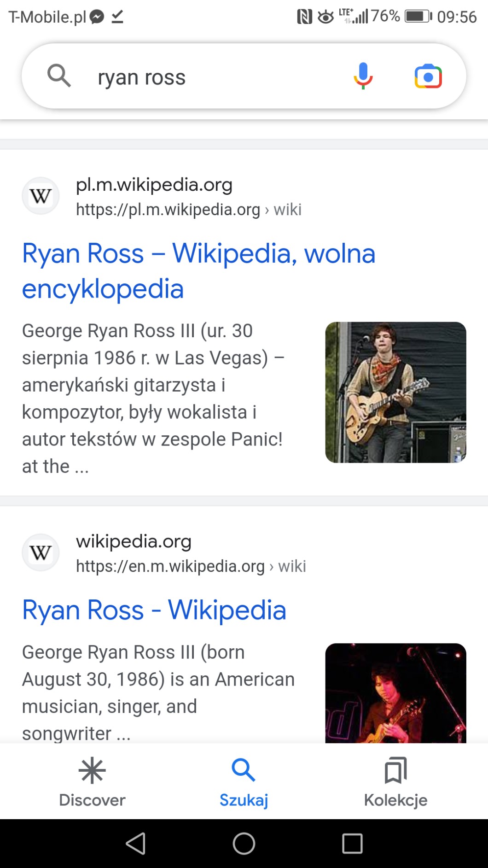Tap the English Wikipedia favicon
This screenshot has width=488, height=868.
(41, 553)
